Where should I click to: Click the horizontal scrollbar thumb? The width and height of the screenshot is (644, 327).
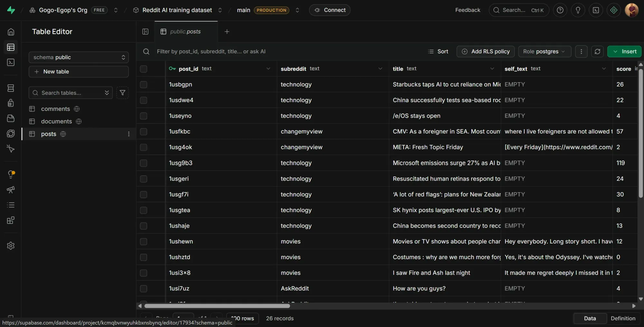point(217,306)
